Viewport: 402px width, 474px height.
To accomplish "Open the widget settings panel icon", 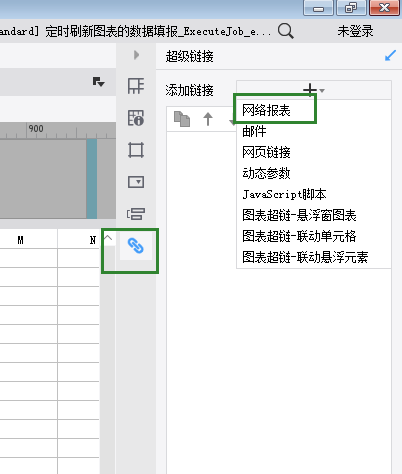I will pos(136,182).
